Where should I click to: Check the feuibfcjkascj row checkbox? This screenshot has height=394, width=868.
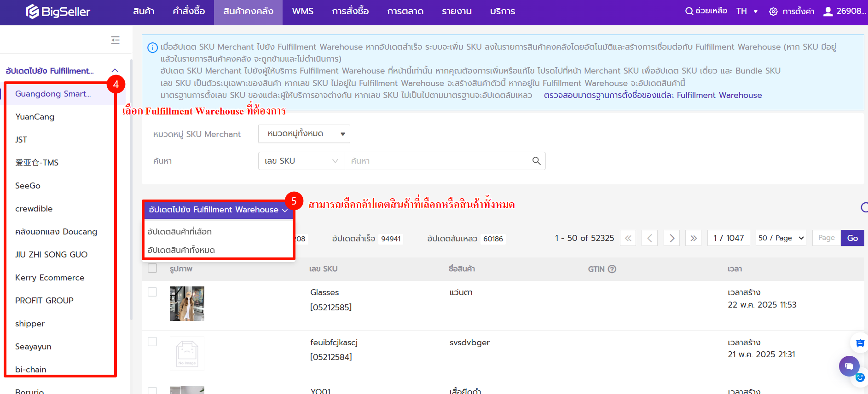coord(152,342)
